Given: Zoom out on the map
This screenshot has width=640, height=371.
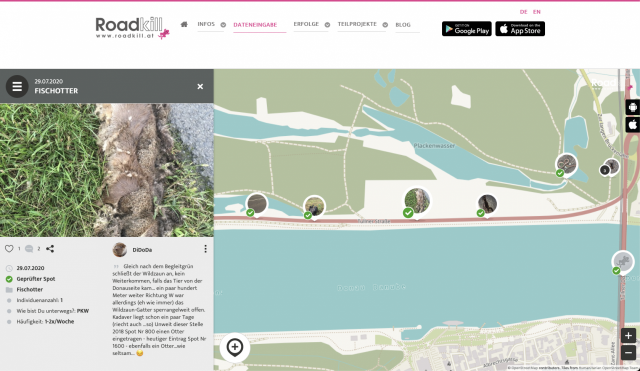Looking at the screenshot, I should coord(629,352).
